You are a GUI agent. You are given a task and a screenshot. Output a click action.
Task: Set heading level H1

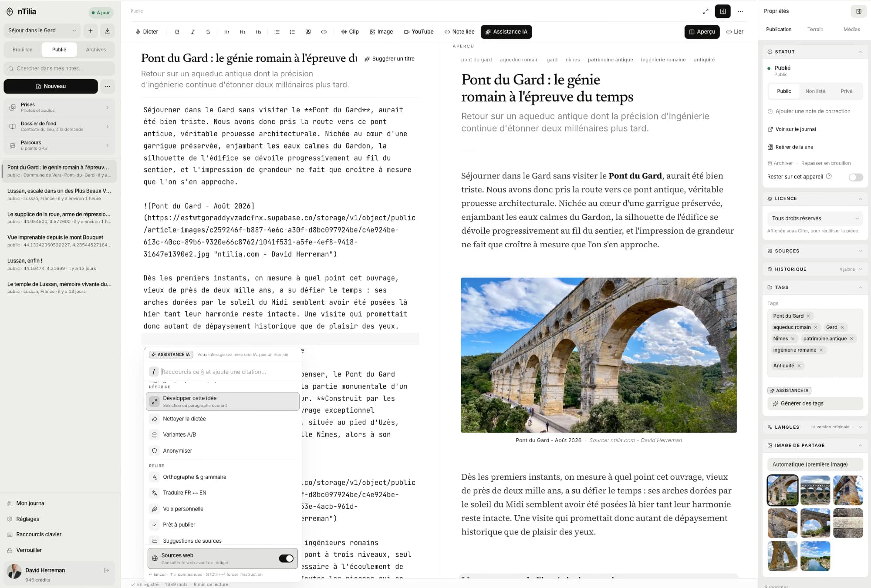227,32
